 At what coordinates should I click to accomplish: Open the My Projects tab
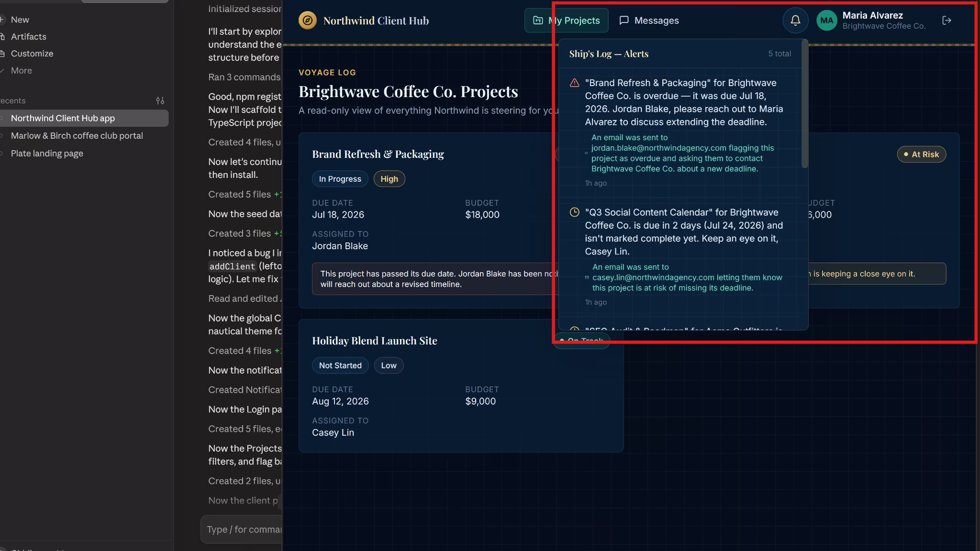tap(567, 21)
